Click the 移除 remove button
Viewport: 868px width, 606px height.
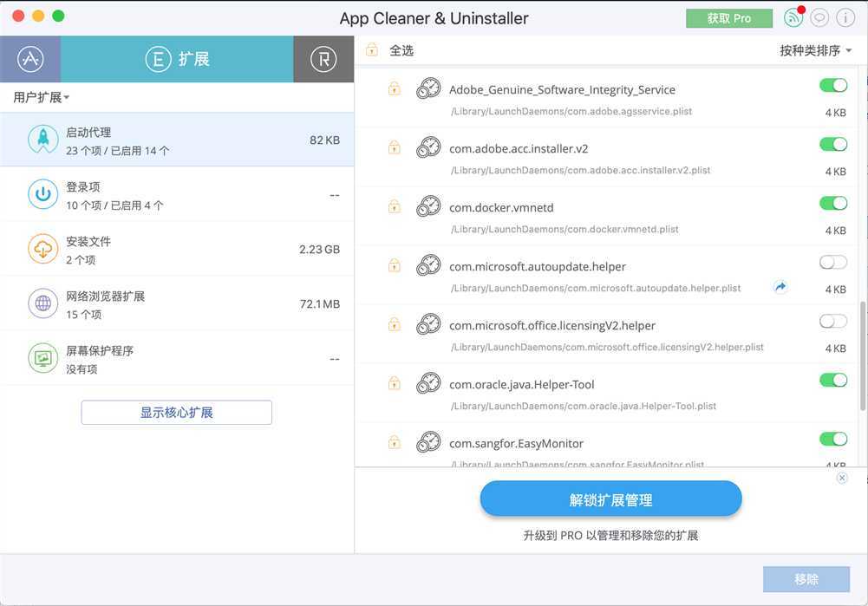tap(806, 579)
